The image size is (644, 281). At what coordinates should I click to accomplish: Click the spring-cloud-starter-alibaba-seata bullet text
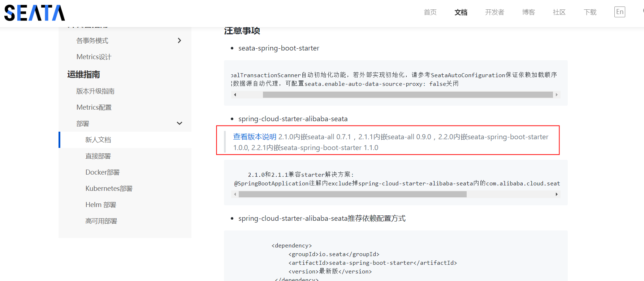point(293,119)
